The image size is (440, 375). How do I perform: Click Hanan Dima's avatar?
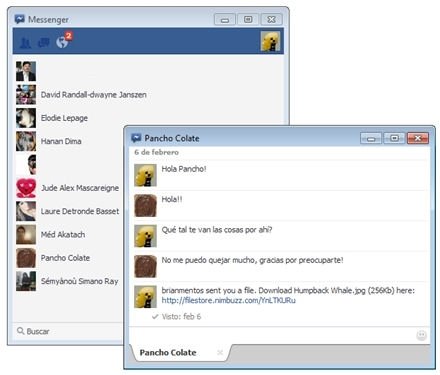tap(26, 141)
